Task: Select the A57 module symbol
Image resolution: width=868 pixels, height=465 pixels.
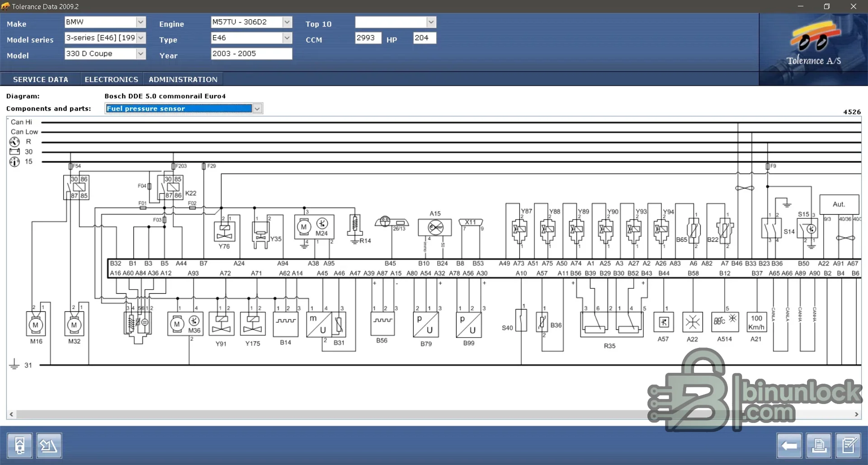Action: (x=663, y=322)
